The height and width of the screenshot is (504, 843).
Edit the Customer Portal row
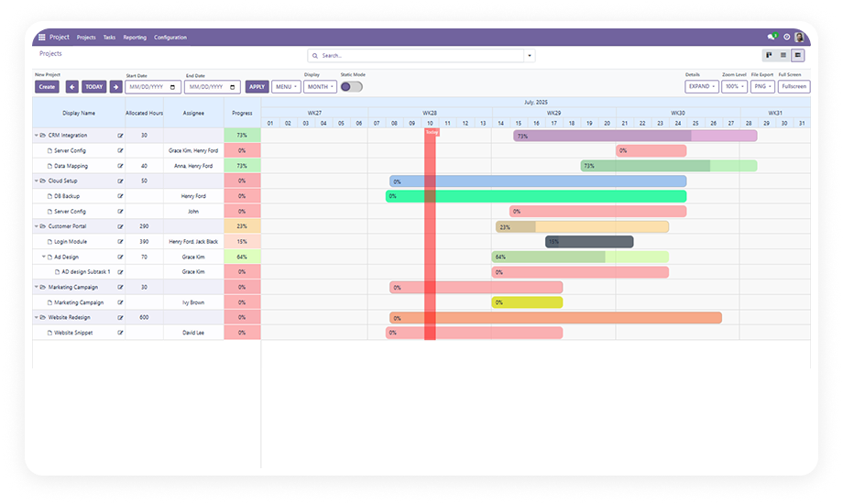120,226
